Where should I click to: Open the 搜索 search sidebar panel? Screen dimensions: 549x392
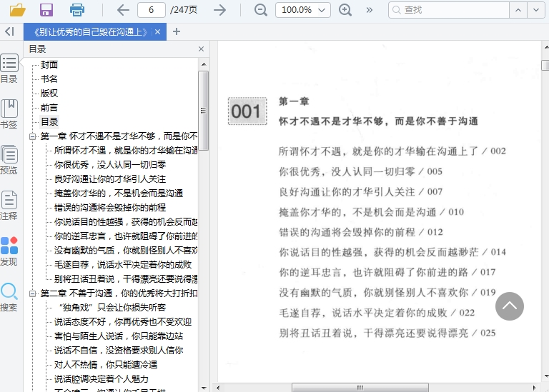(x=9, y=297)
